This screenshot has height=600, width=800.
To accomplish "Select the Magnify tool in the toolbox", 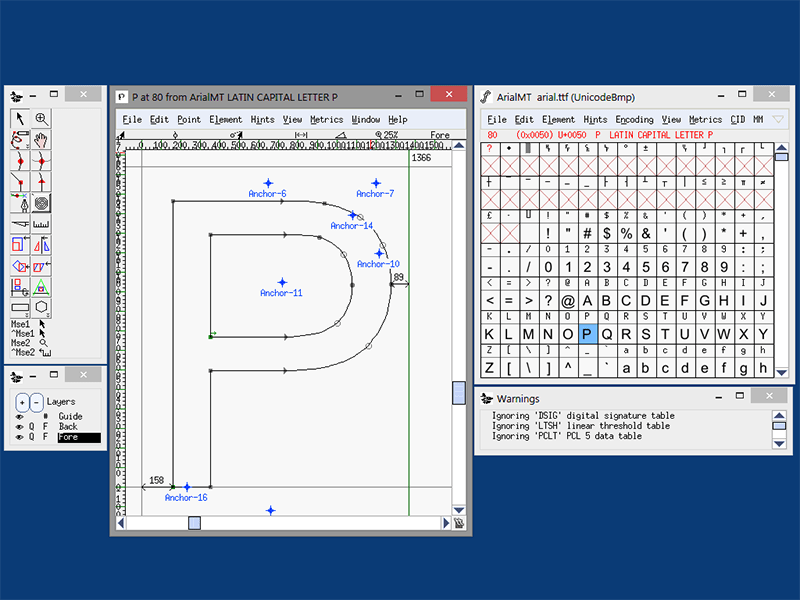I will tap(42, 116).
